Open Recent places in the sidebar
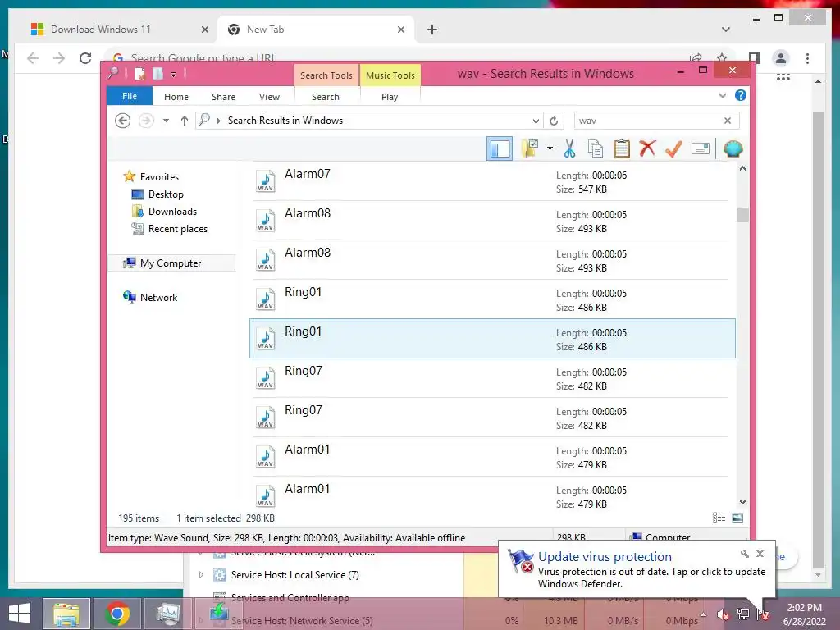Image resolution: width=840 pixels, height=630 pixels. coord(178,228)
